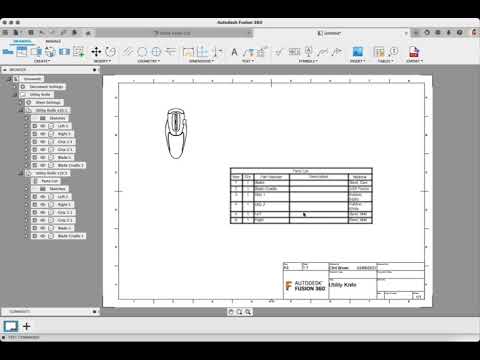Select the Balloon tool
This screenshot has height=360, width=480.
(394, 52)
